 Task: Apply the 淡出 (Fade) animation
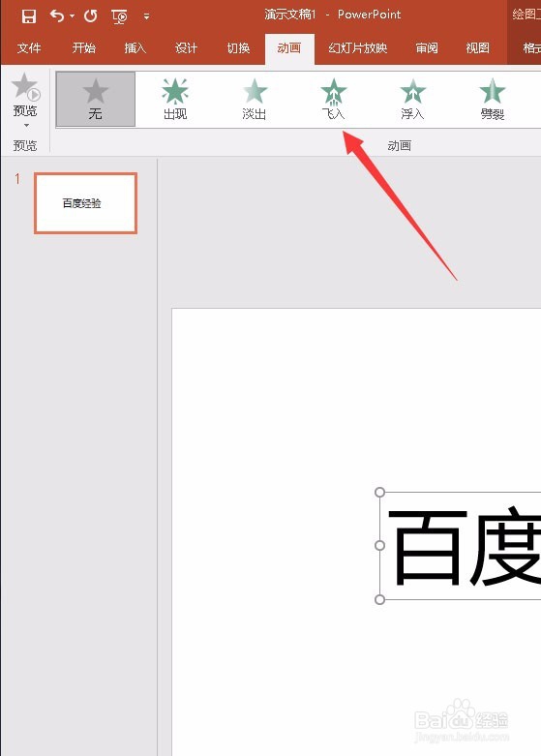[255, 100]
